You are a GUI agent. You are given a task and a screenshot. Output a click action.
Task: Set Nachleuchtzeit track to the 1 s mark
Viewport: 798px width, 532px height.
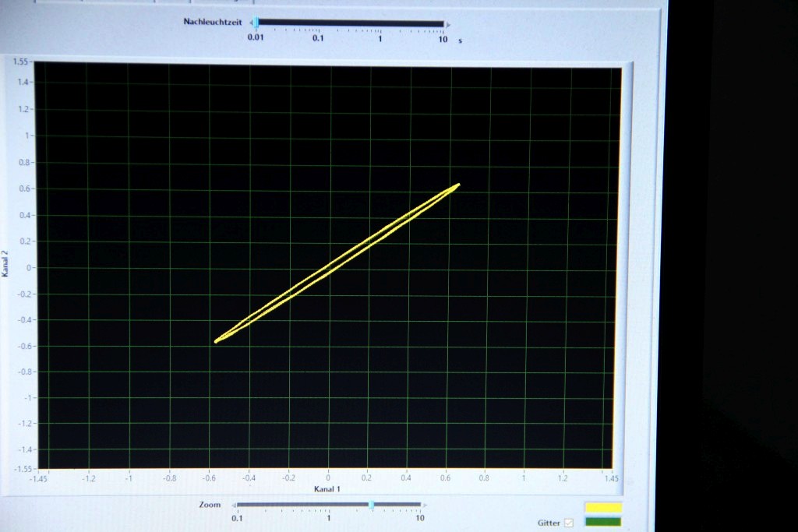tap(380, 24)
